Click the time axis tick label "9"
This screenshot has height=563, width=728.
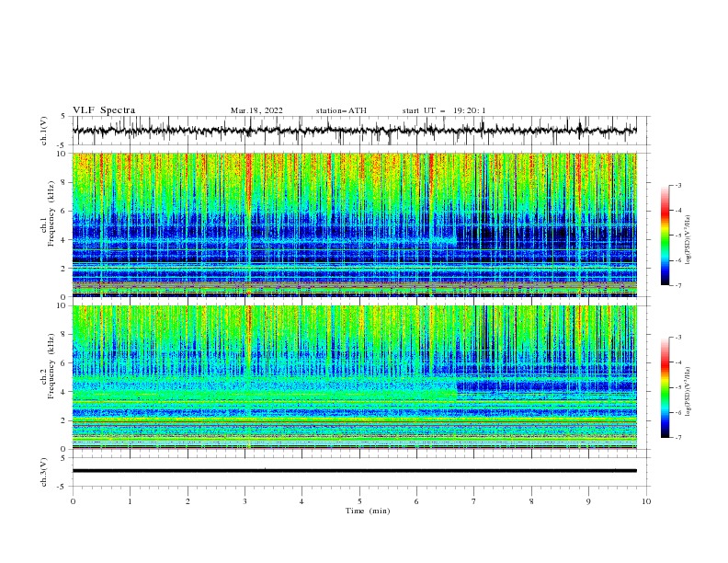pos(588,501)
